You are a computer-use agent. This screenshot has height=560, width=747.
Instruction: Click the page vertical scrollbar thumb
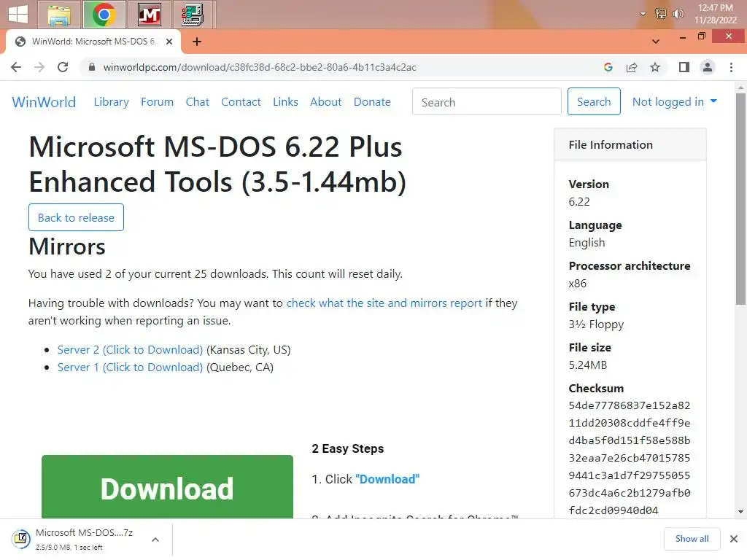[740, 199]
